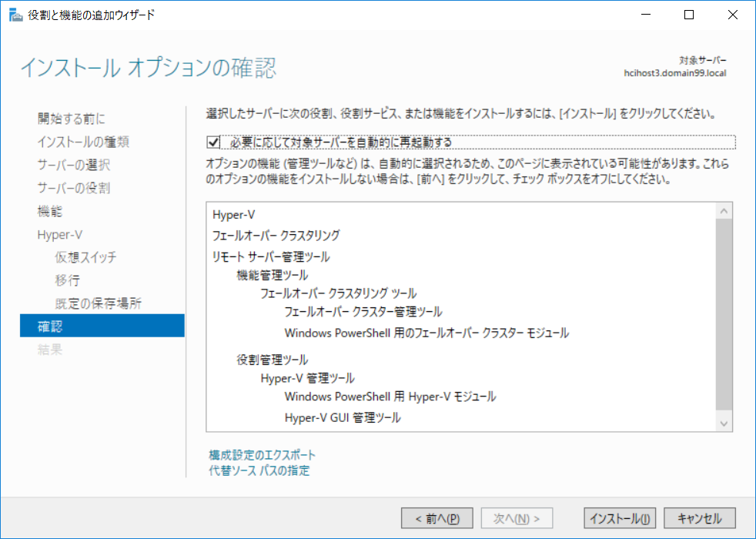
Task: Open 仮想スイッチ sub-step
Action: (85, 257)
